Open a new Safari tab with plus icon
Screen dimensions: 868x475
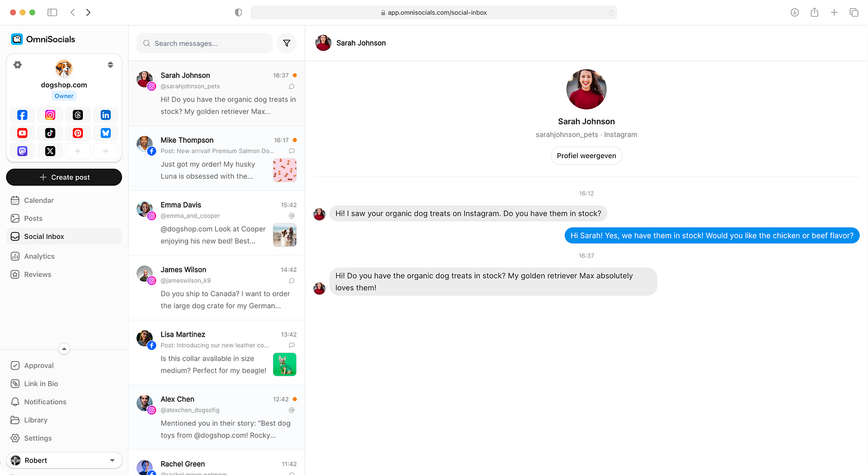(834, 12)
